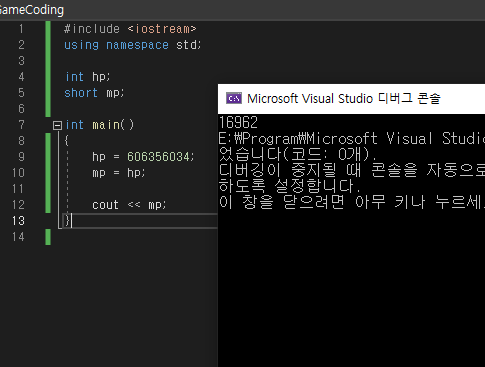Image resolution: width=485 pixels, height=367 pixels.
Task: Click closing brace on line 13
Action: coord(67,221)
